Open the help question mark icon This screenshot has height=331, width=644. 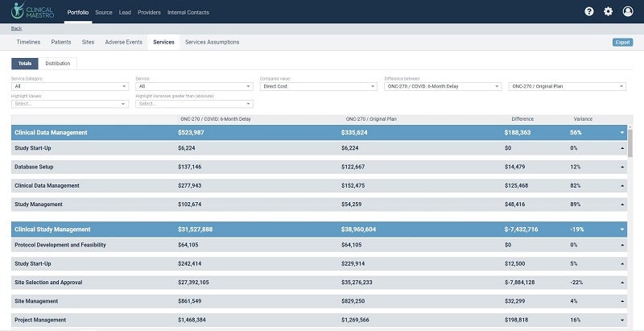tap(588, 12)
